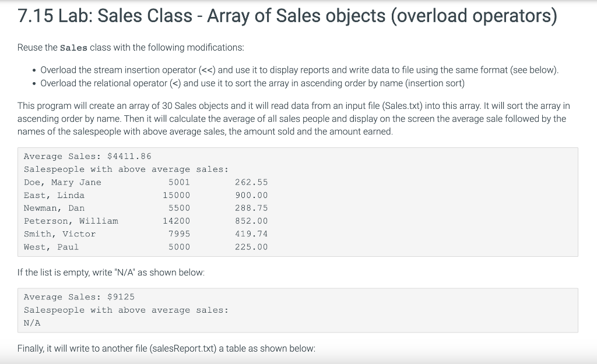
Task: Select the "Doe, Mary Jane" row name
Action: coord(62,182)
